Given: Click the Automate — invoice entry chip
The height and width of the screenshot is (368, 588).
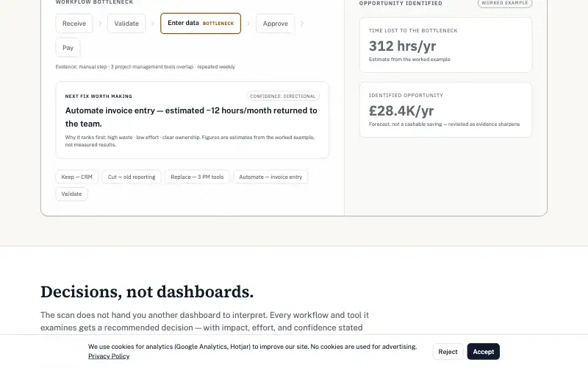Looking at the screenshot, I should pyautogui.click(x=270, y=177).
